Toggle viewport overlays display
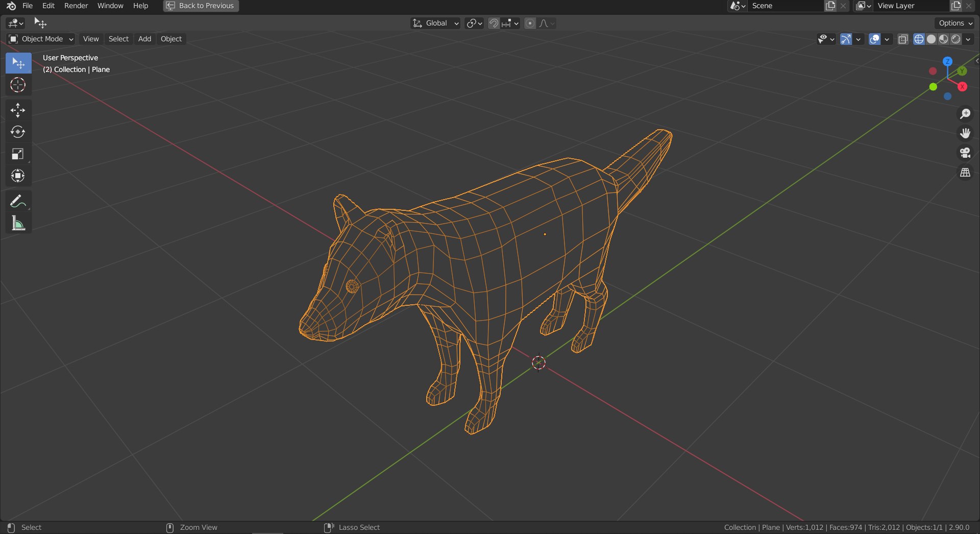980x534 pixels. (x=874, y=39)
